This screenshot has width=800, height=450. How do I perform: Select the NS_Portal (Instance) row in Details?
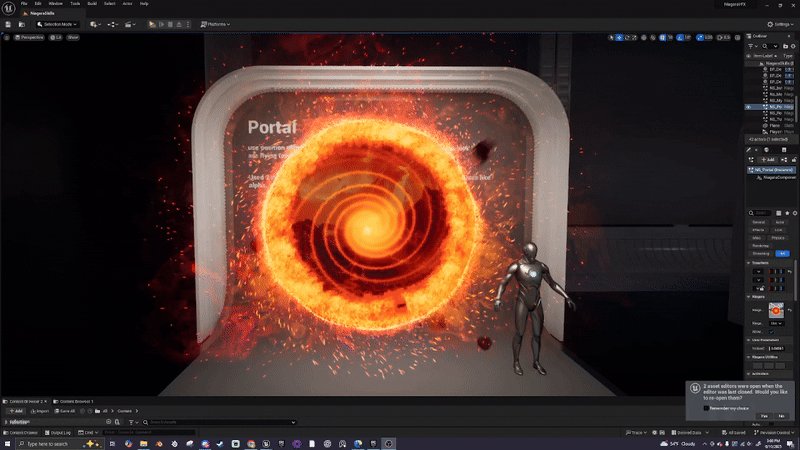coord(771,170)
